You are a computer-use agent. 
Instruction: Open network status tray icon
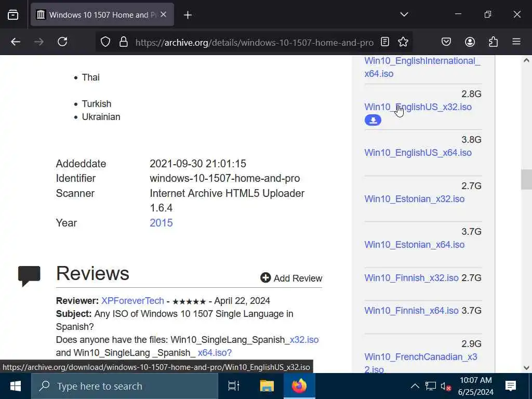(430, 386)
